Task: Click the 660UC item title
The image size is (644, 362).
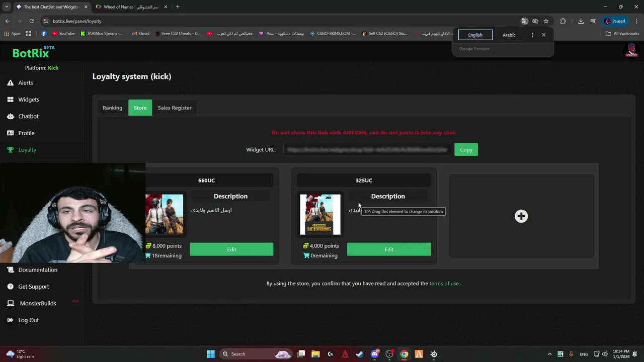Action: [206, 180]
